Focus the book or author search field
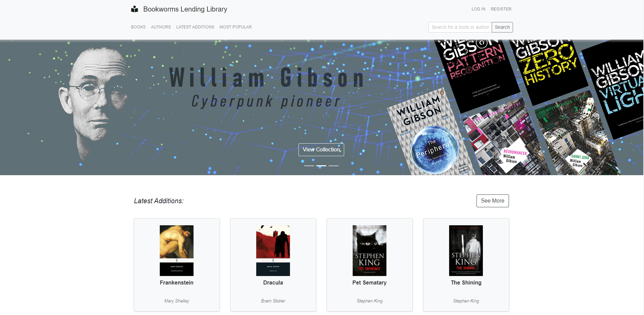 (x=460, y=27)
